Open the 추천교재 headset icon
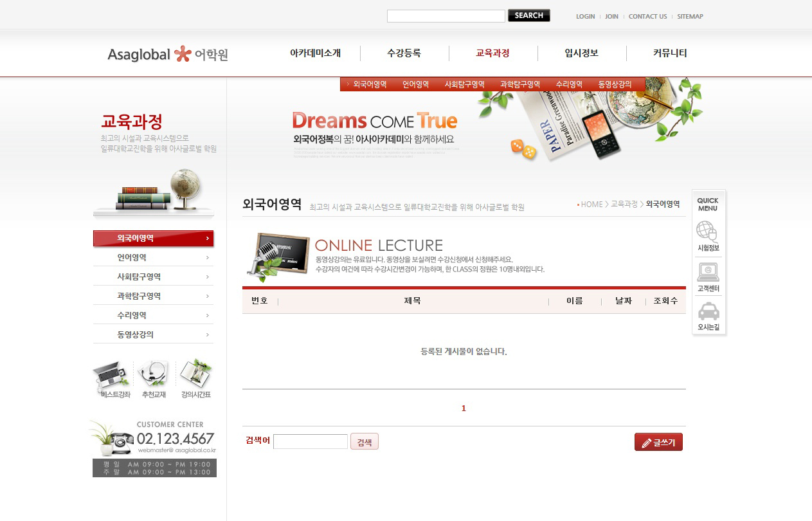The width and height of the screenshot is (812, 521). point(154,376)
